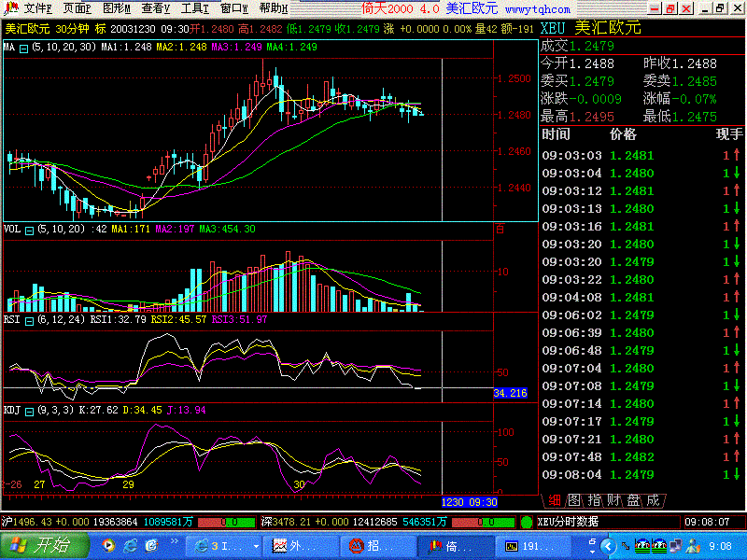Switch to the 图 chart tab
747x560 pixels.
click(574, 500)
